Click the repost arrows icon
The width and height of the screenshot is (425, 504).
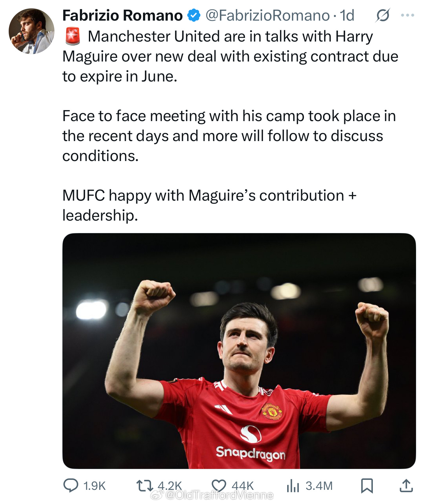point(145,486)
